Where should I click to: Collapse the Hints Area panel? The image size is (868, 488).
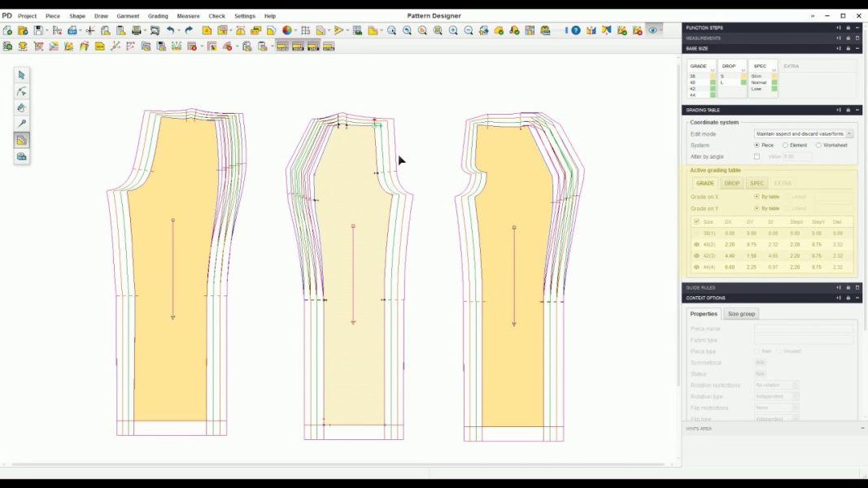(x=862, y=429)
